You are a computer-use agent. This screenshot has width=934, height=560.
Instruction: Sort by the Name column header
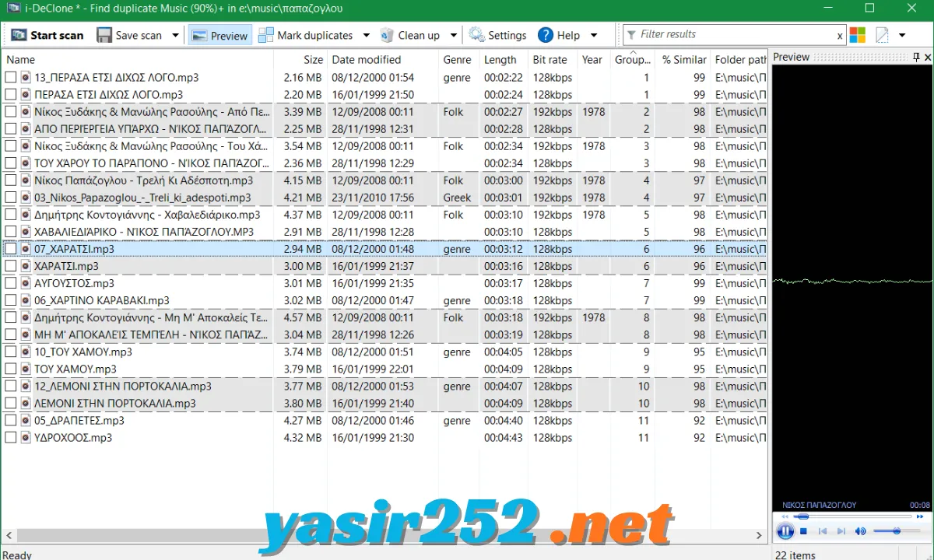(138, 59)
